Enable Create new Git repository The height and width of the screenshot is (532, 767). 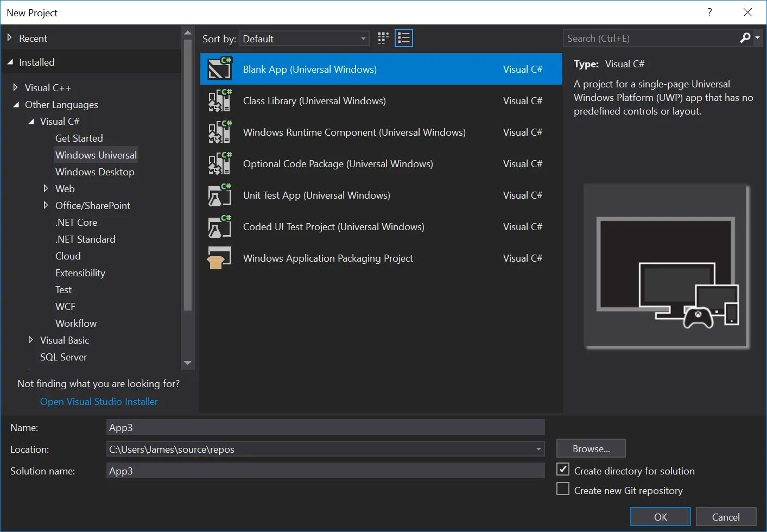562,489
